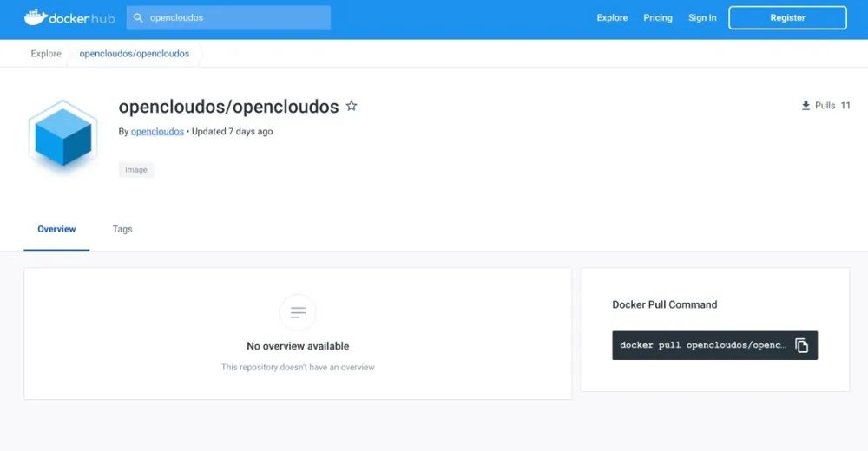The width and height of the screenshot is (868, 451).
Task: Focus the search field containing opencloudos
Action: click(228, 17)
